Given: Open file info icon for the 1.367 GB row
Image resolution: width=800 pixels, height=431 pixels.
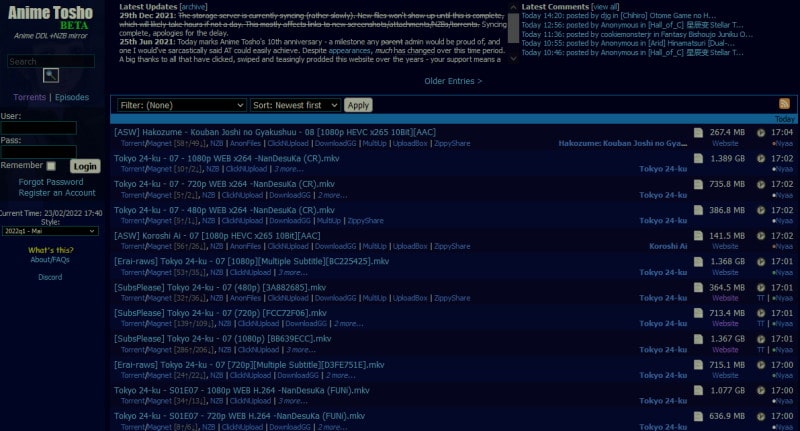Looking at the screenshot, I should coord(698,339).
